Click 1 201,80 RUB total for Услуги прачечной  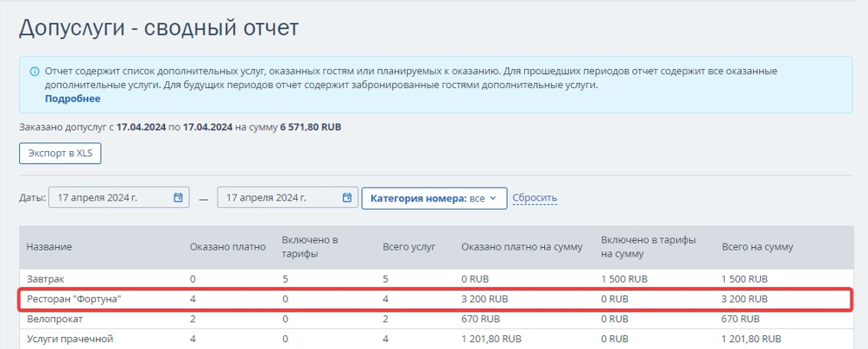coord(751,339)
